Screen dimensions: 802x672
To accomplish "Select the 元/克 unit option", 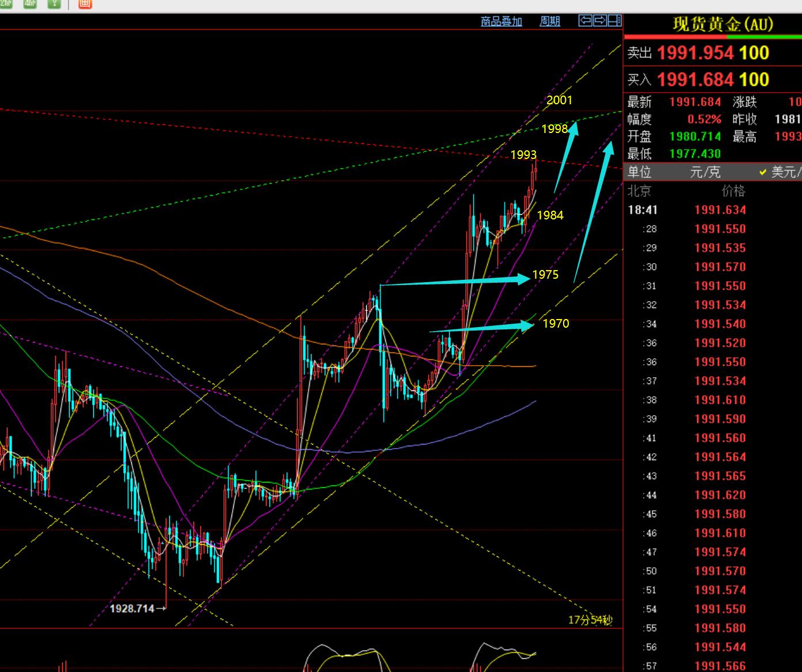I will (x=705, y=172).
